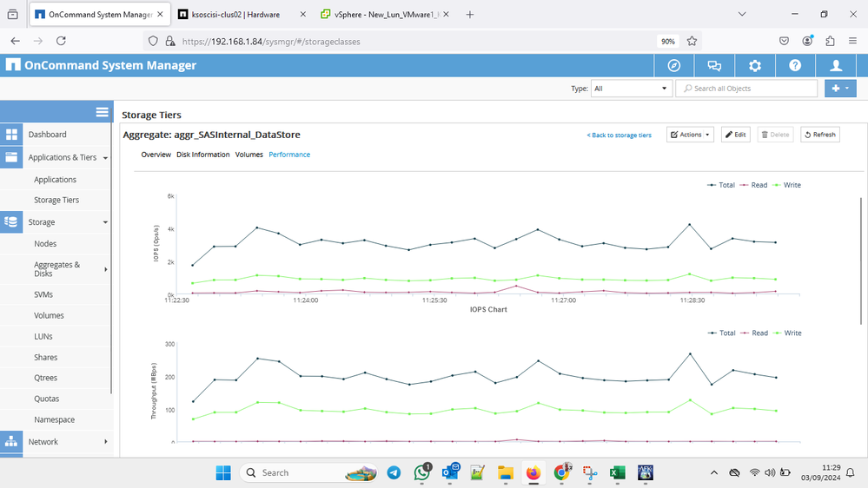Click the page vertical scrollbar
Image resolution: width=868 pixels, height=488 pixels.
point(861,260)
